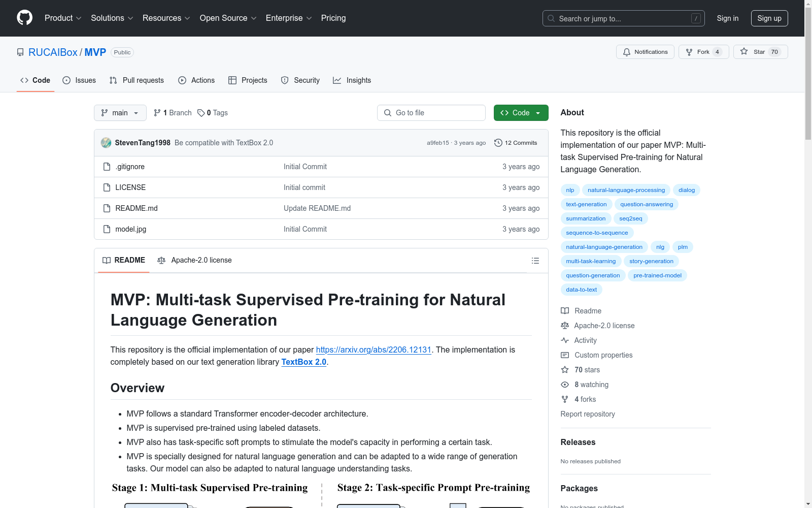Viewport: 812px width, 508px height.
Task: Open the pre-trained-model topic tag
Action: pos(657,275)
